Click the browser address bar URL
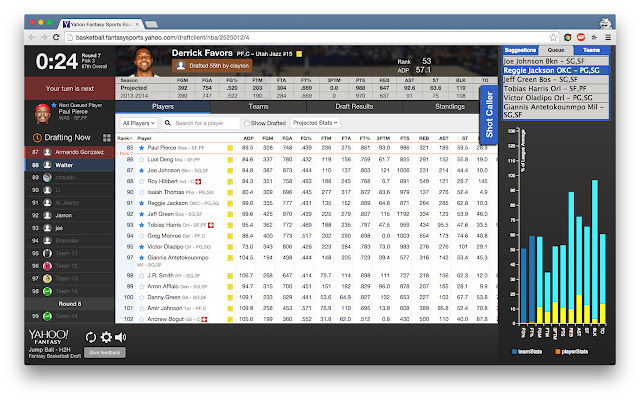The height and width of the screenshot is (400, 640). (x=162, y=38)
